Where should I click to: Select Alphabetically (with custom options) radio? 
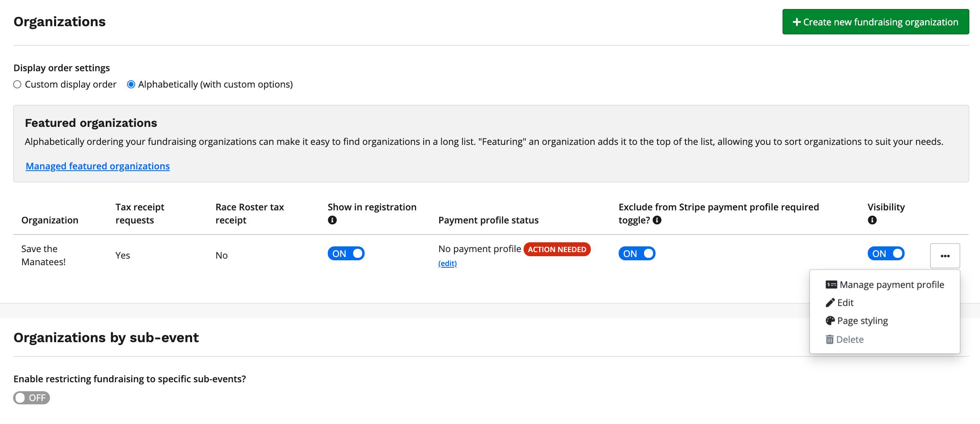[x=131, y=84]
